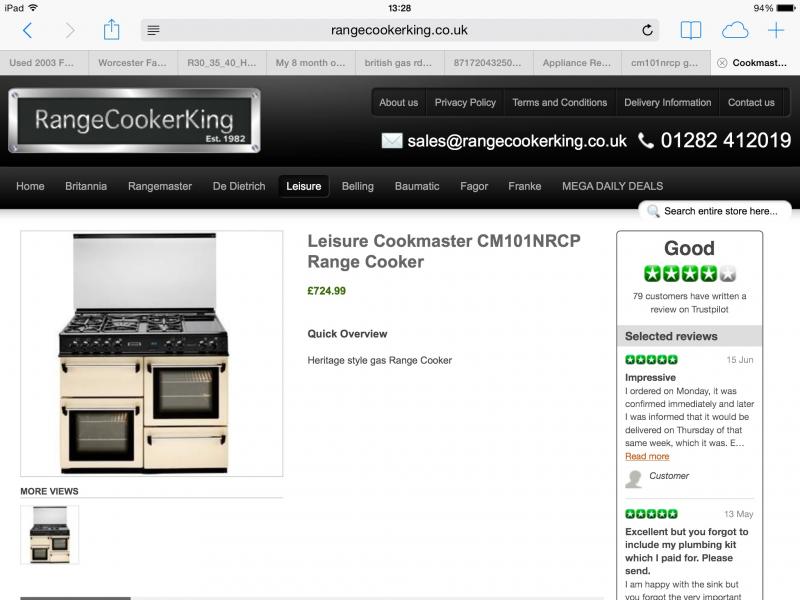Image resolution: width=800 pixels, height=600 pixels.
Task: Open reader view icon in address bar
Action: (153, 31)
